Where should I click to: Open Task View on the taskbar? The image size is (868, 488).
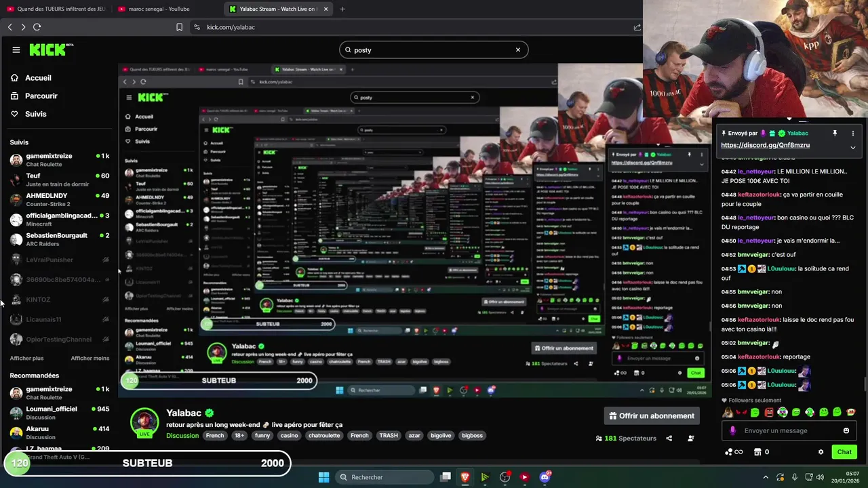point(446,477)
